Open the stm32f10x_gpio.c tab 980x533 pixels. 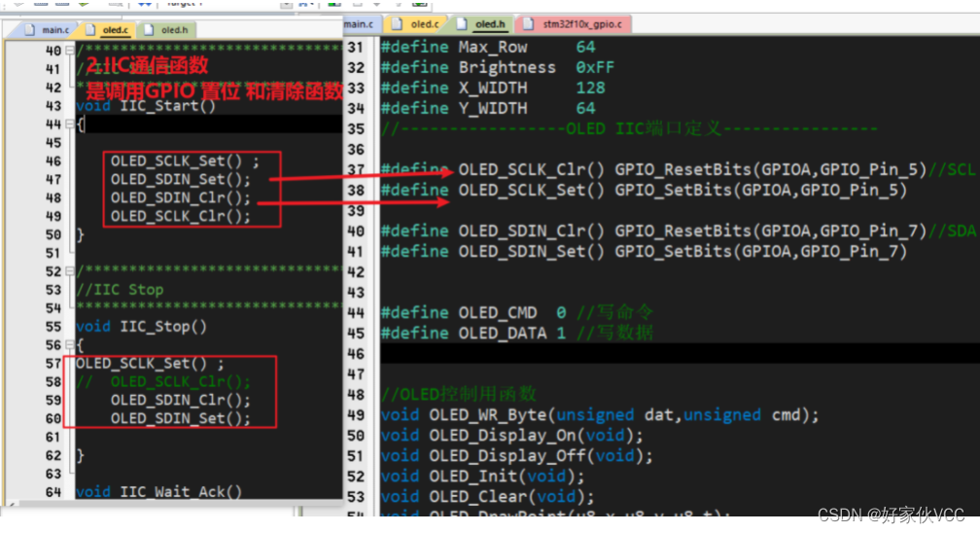pos(574,23)
